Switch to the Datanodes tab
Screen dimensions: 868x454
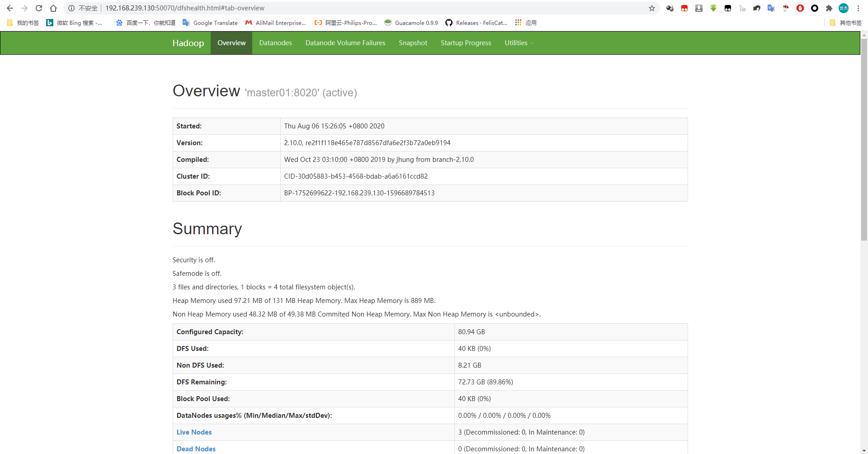(x=275, y=43)
